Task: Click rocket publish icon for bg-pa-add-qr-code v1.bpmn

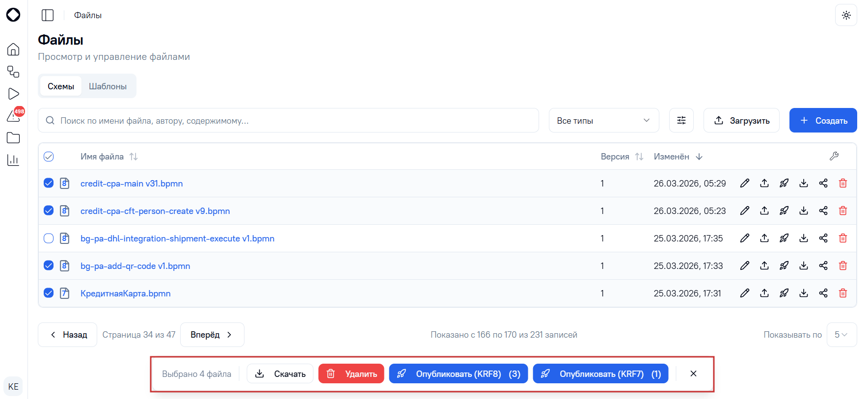Action: click(x=784, y=266)
